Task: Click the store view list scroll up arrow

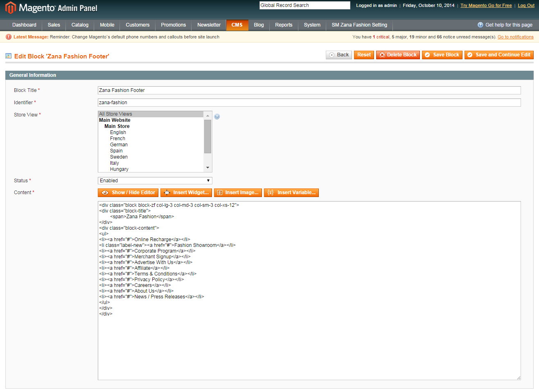Action: pos(207,116)
